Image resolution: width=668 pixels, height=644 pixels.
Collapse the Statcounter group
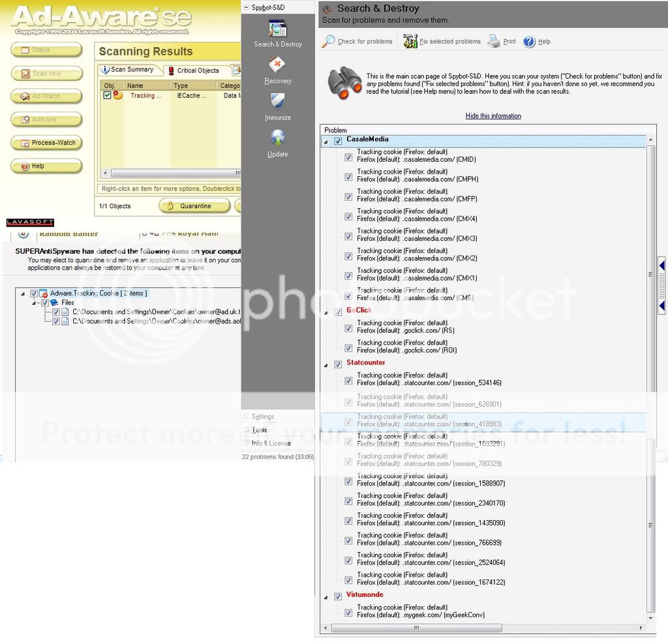pos(326,365)
